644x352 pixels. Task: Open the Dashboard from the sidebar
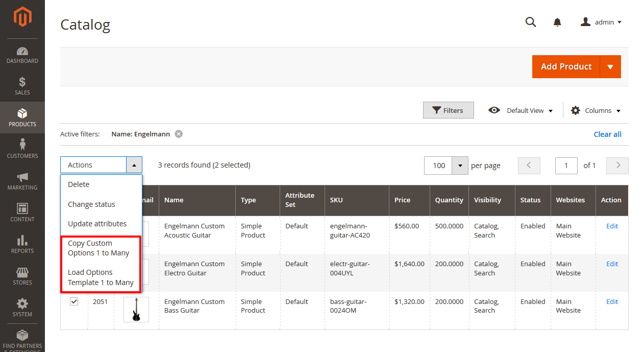click(22, 54)
